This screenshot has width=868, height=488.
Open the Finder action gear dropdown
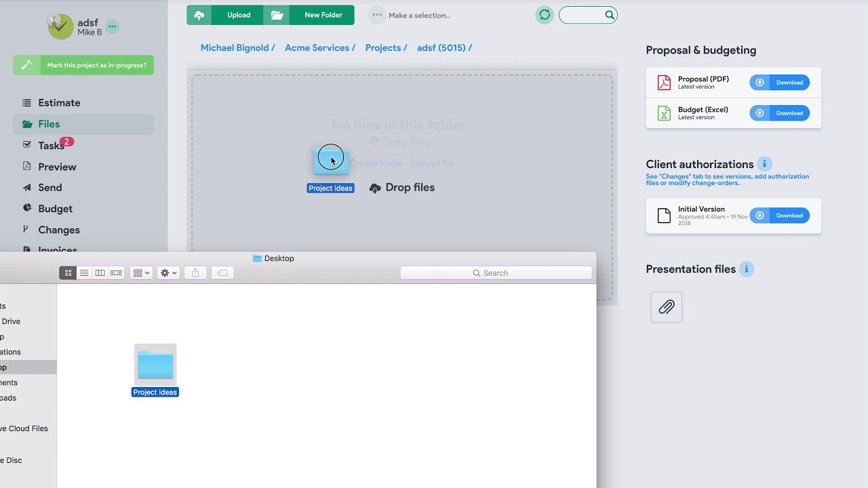(168, 272)
